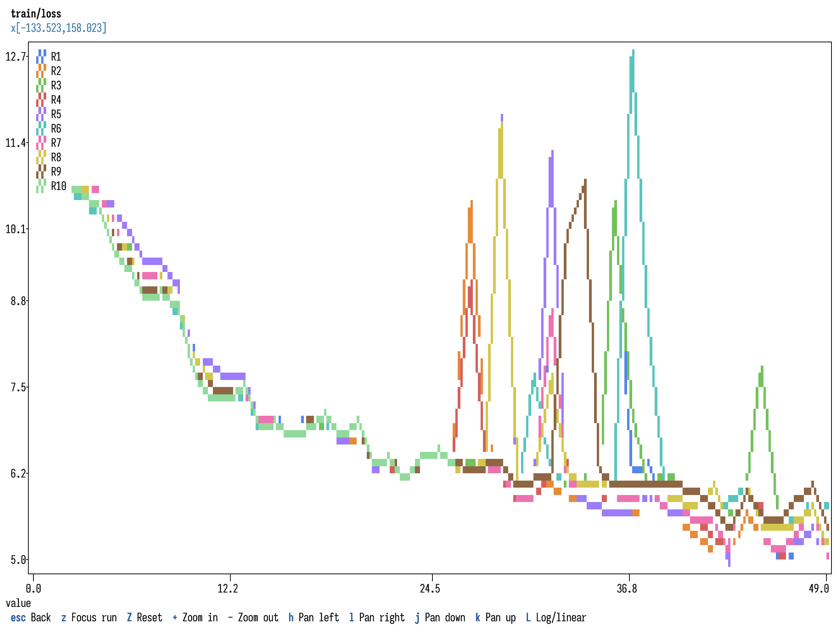Click the 49.0 x-axis tick label
Viewport: 840px width, 631px height.
pos(819,589)
